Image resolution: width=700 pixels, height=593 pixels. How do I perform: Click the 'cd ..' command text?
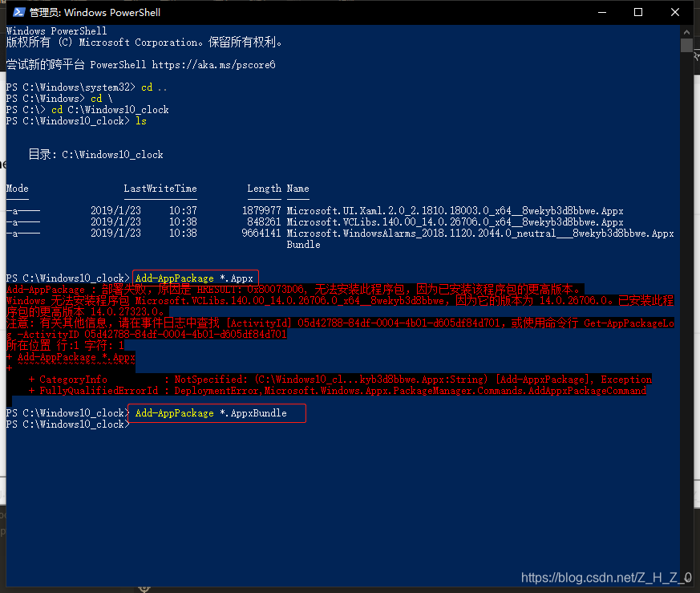point(155,87)
